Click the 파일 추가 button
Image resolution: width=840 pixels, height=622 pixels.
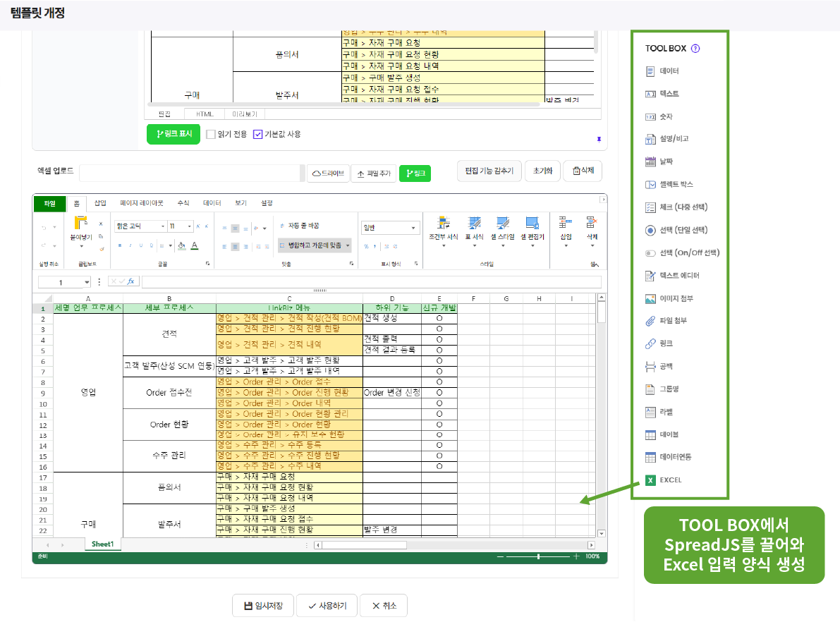tap(374, 173)
